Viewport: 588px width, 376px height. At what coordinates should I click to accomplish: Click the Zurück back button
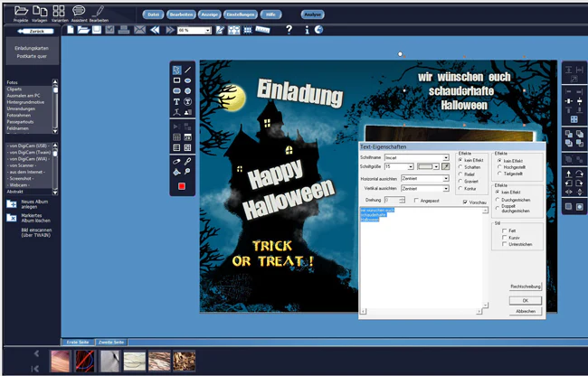point(35,31)
